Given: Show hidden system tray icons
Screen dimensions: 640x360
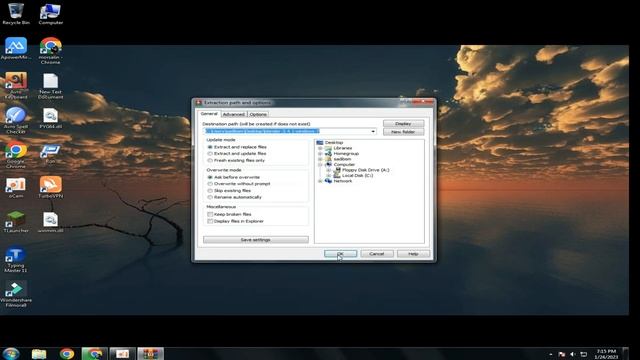Looking at the screenshot, I should tap(551, 354).
